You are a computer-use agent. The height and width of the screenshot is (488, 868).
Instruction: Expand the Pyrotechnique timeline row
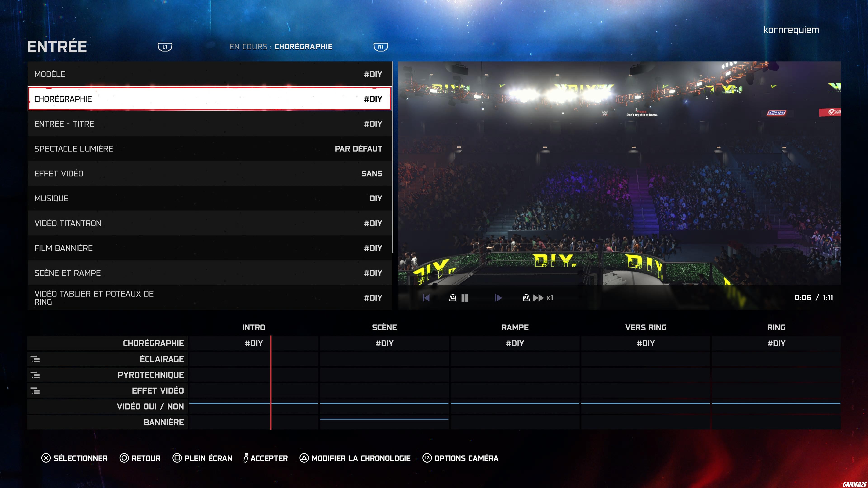coord(35,375)
